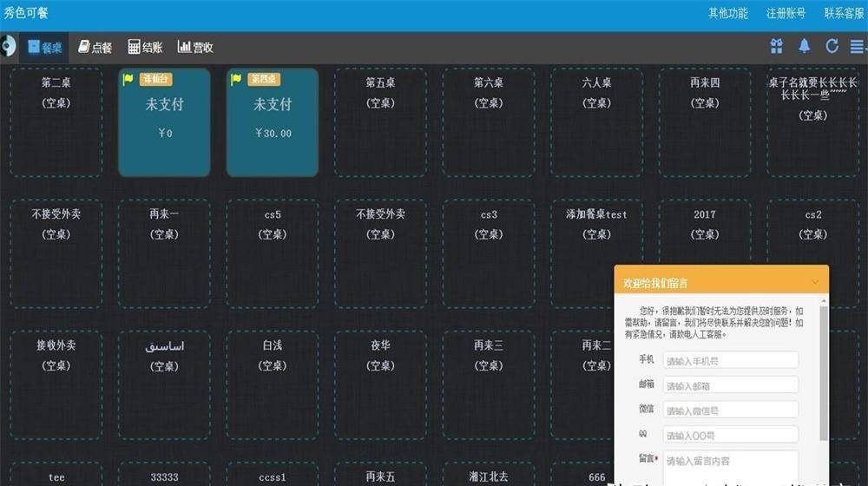Select the unpaid table showing ¥0
This screenshot has width=868, height=486.
pos(164,122)
